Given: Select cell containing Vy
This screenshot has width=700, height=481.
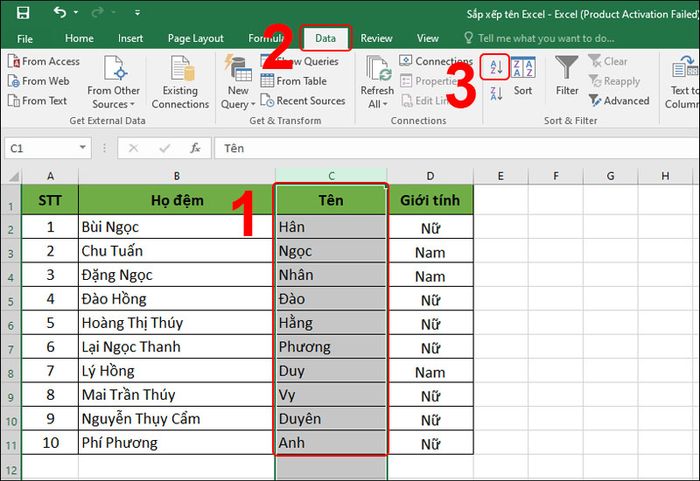Looking at the screenshot, I should point(331,394).
